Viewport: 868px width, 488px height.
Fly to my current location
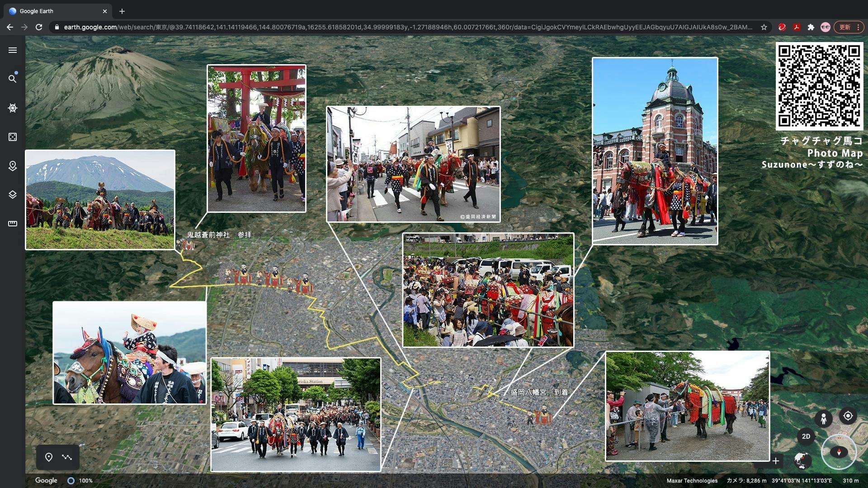[848, 416]
